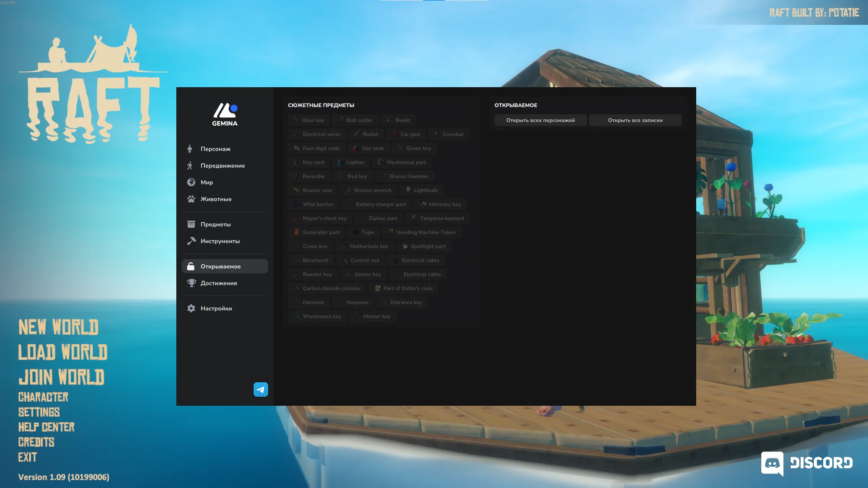Choose JOIN WORLD from main menu
Viewport: 868px width, 488px height.
pos(61,377)
